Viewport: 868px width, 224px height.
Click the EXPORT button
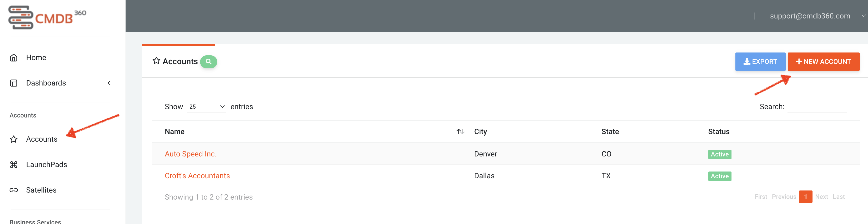pyautogui.click(x=760, y=62)
